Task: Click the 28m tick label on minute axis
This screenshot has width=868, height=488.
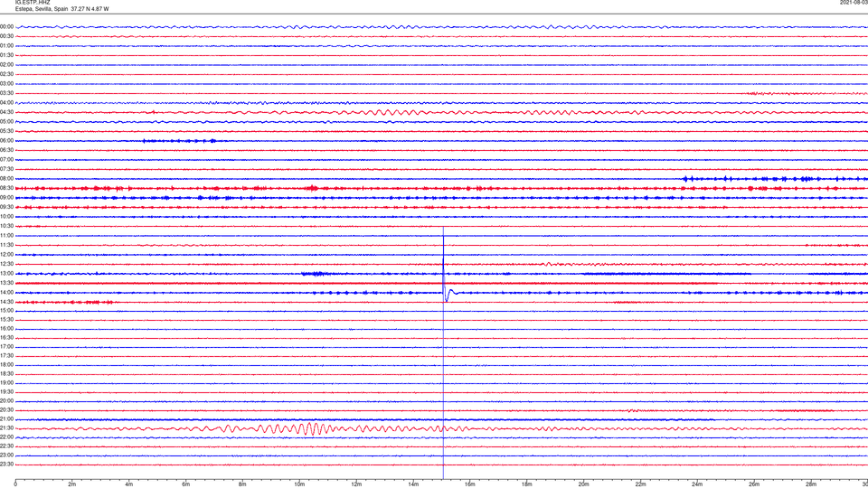Action: [x=811, y=484]
